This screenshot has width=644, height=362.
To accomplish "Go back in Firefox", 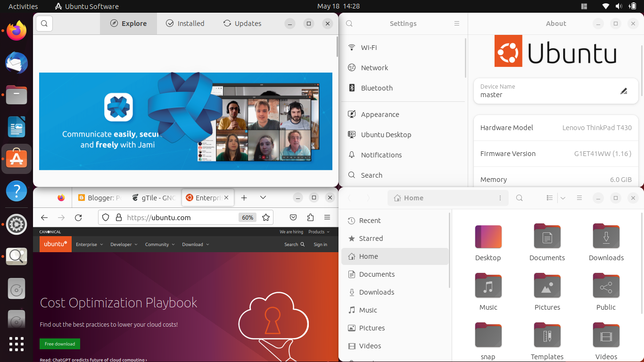I will [x=44, y=217].
